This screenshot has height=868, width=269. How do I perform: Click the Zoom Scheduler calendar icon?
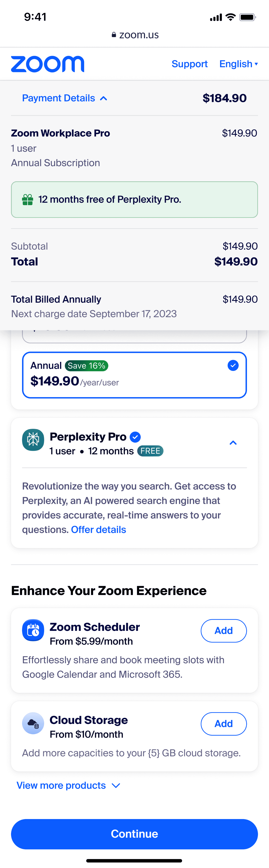[x=33, y=630]
